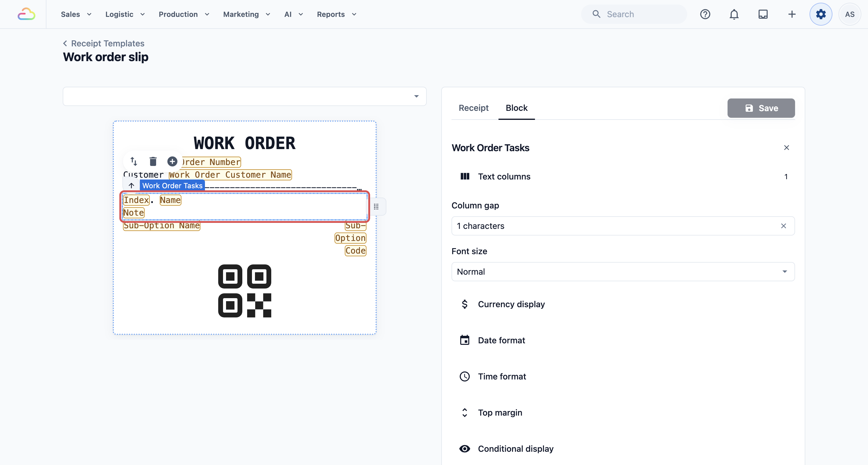Switch to the Receipt tab

(473, 108)
